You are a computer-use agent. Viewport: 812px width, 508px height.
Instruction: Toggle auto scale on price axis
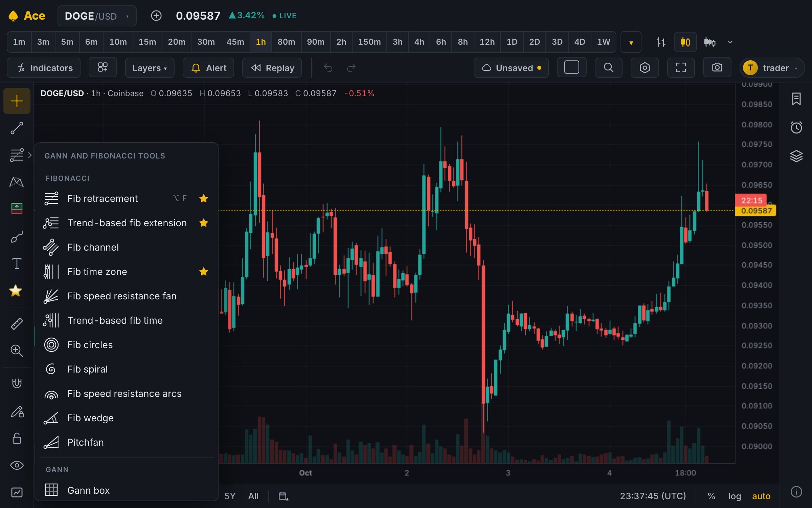(x=761, y=496)
